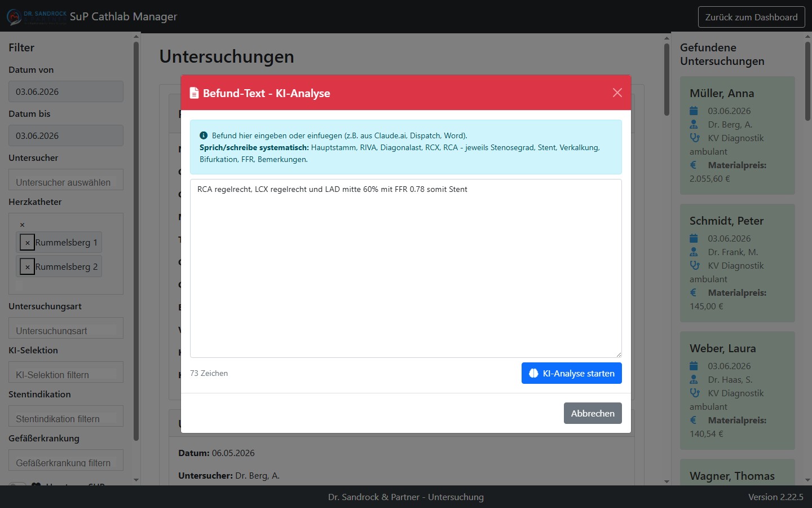Click the Untersucher: Dr. Berg, A. line
Viewport: 812px width, 508px height.
pos(229,475)
